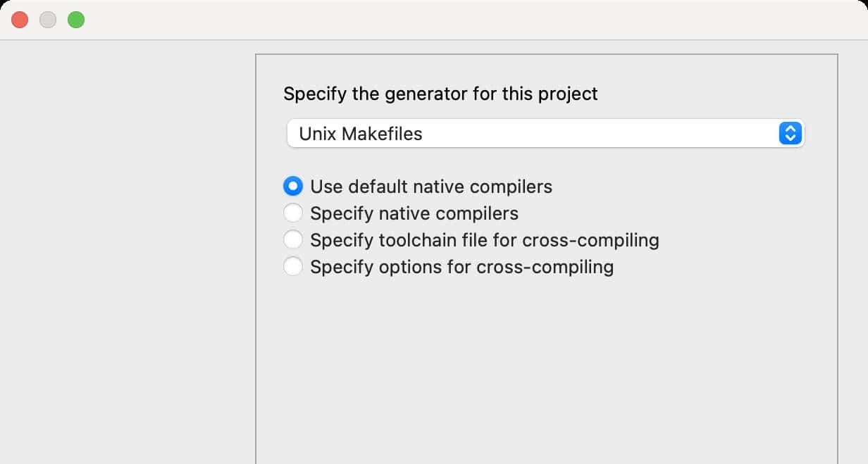This screenshot has height=464, width=868.
Task: Click the 'Use default native compilers' label
Action: [430, 186]
